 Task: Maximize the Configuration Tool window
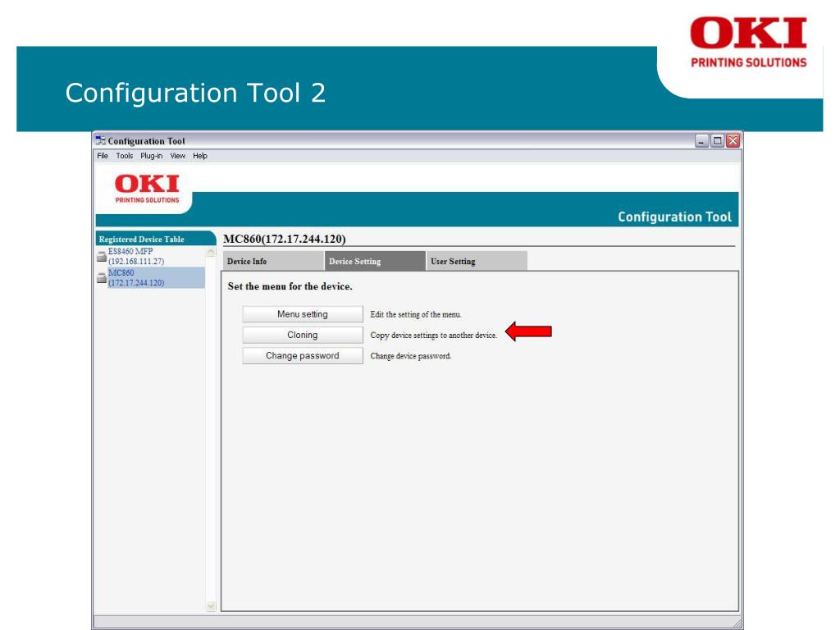[717, 141]
